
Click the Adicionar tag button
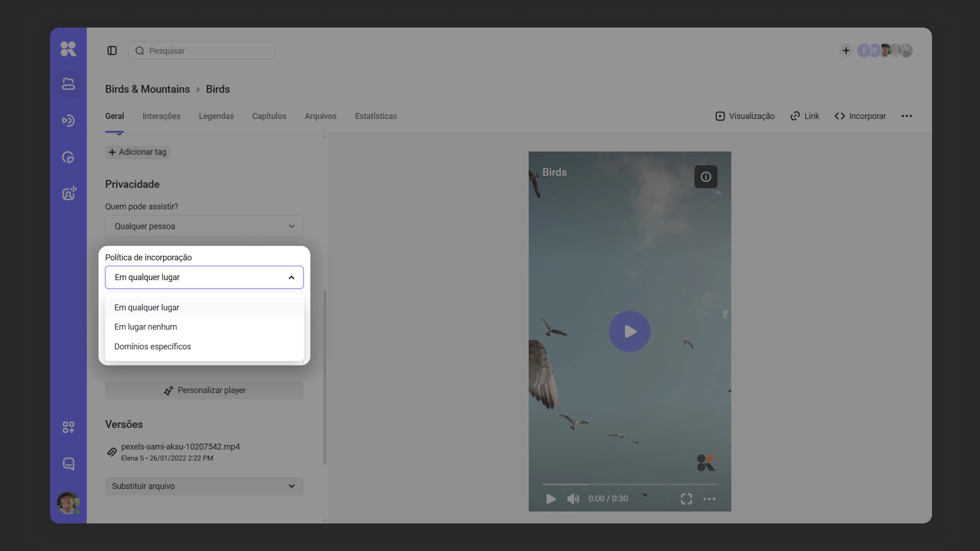pyautogui.click(x=138, y=152)
